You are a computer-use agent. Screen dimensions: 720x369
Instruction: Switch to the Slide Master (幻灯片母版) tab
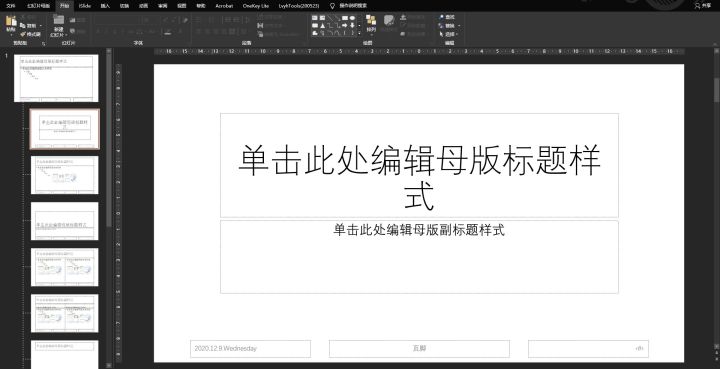pyautogui.click(x=38, y=6)
